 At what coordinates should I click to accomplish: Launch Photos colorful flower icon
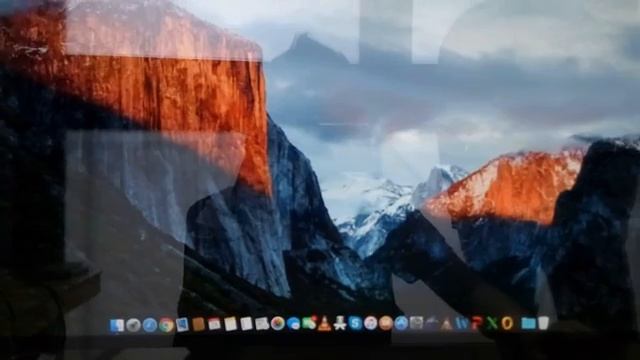click(x=278, y=324)
